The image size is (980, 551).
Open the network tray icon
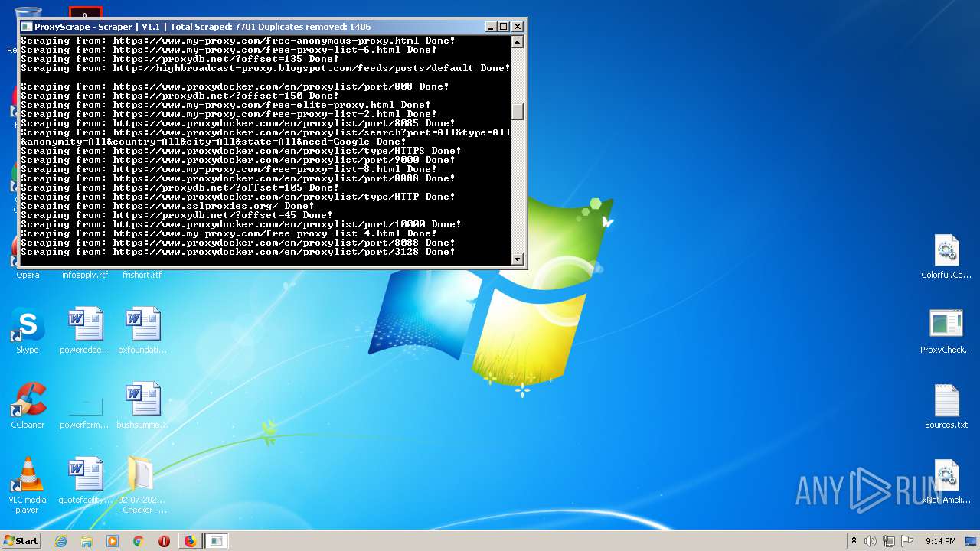[x=889, y=541]
